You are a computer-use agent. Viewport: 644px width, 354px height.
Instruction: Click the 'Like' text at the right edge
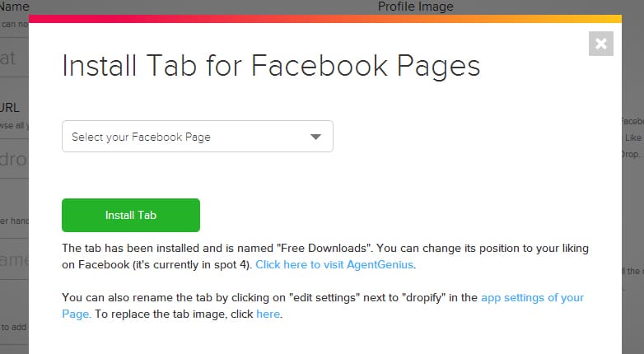click(633, 137)
